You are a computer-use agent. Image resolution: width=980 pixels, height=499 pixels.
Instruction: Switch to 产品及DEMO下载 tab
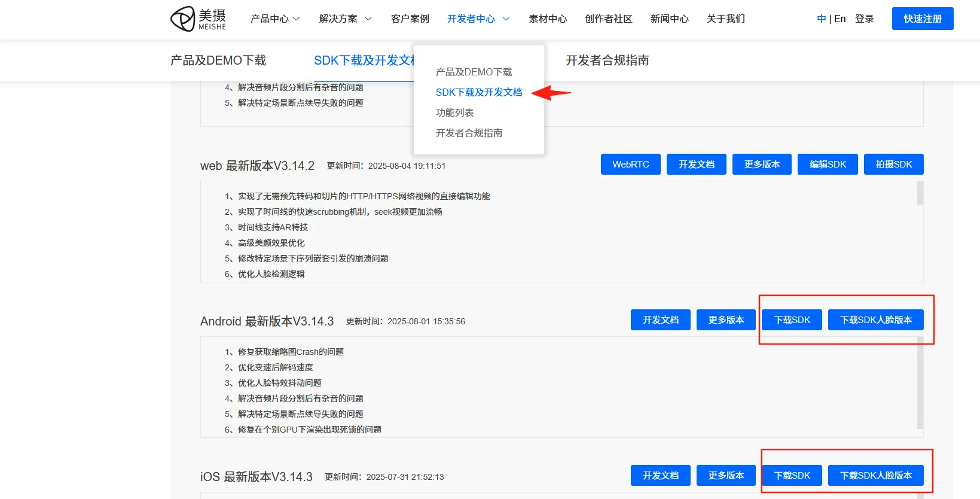click(218, 60)
